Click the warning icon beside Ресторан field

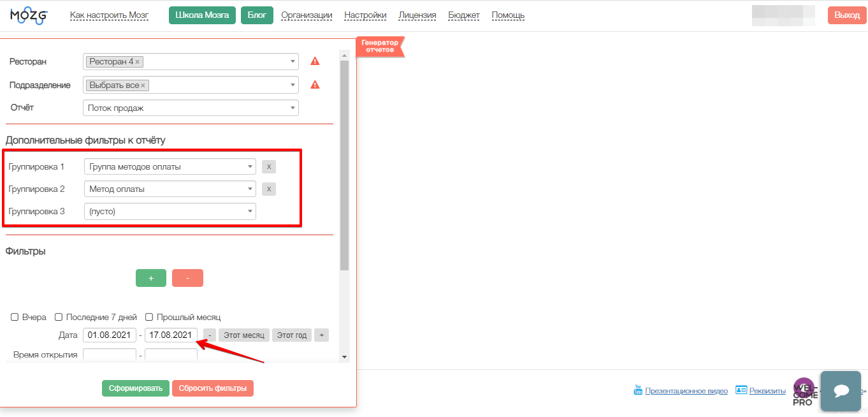click(315, 62)
